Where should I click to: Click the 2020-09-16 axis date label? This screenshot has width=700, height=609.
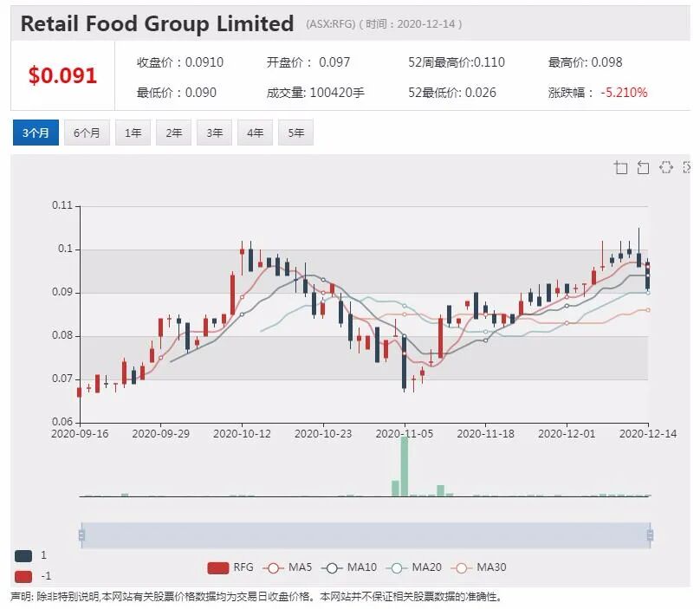(x=80, y=434)
